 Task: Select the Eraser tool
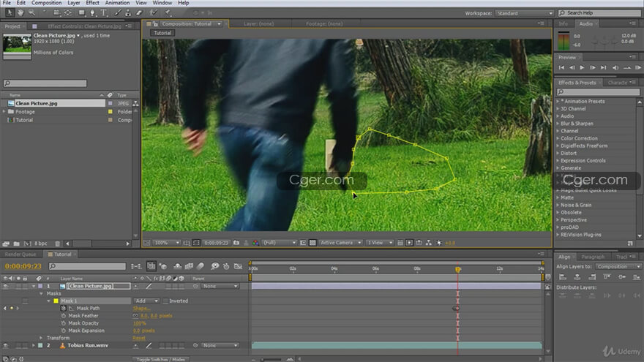point(141,12)
